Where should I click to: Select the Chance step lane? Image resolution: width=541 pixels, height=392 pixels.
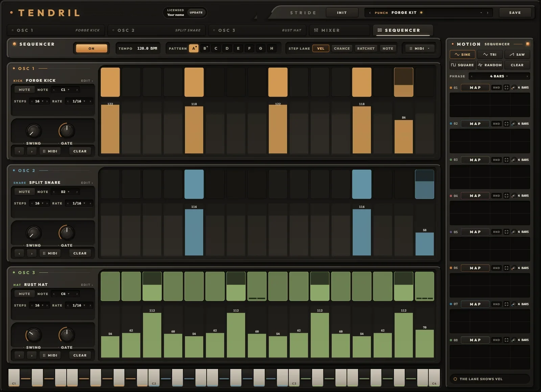[x=342, y=48]
